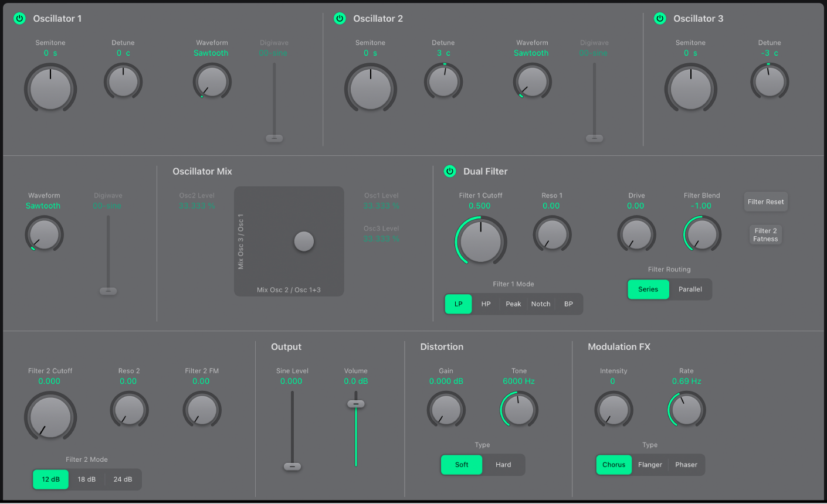Choose Notch filter 1 mode
This screenshot has width=827, height=504.
point(540,304)
